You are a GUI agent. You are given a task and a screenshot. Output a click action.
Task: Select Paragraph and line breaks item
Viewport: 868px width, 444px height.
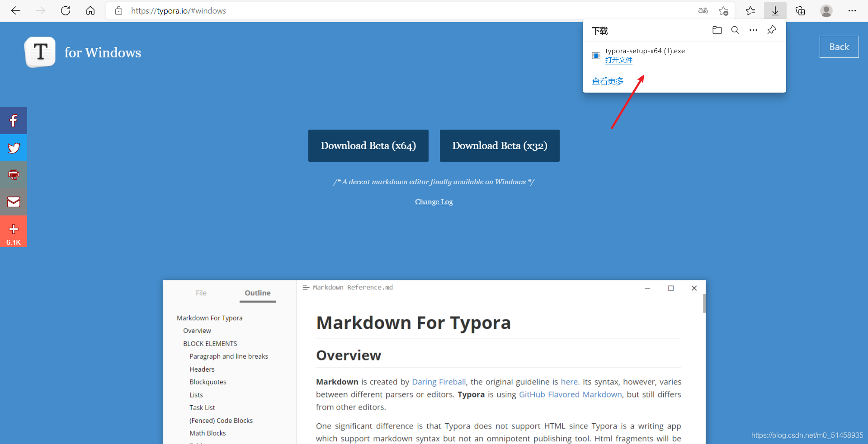(229, 356)
